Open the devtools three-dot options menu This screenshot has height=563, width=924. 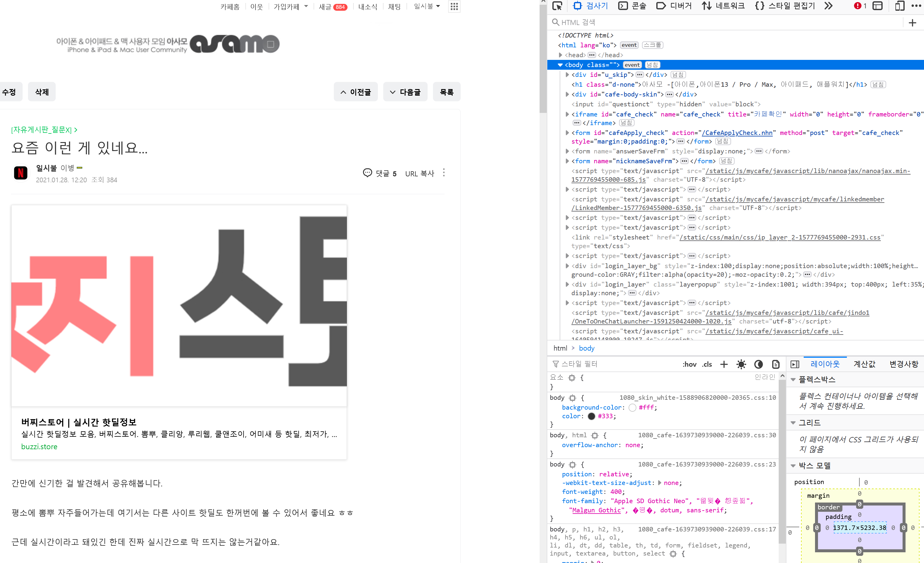(x=916, y=6)
